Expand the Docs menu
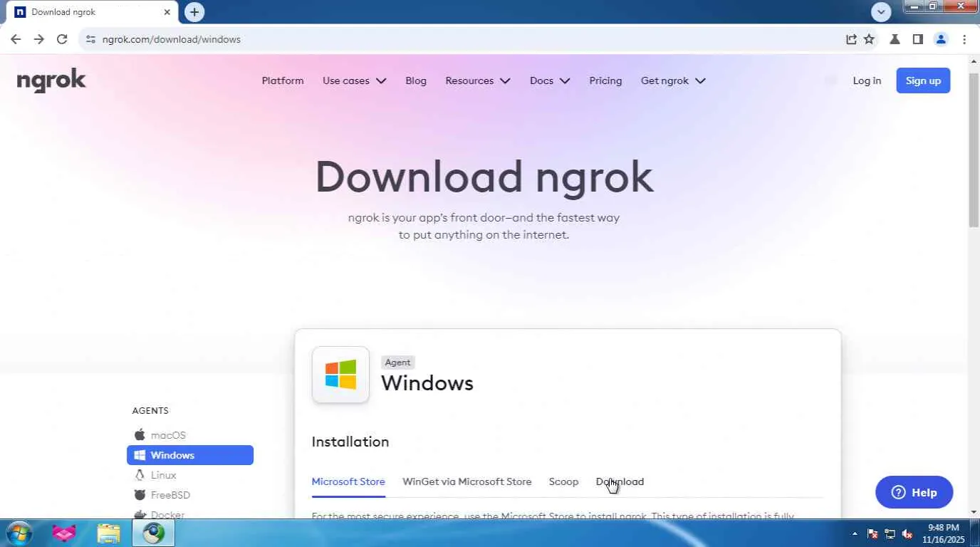 coord(550,80)
